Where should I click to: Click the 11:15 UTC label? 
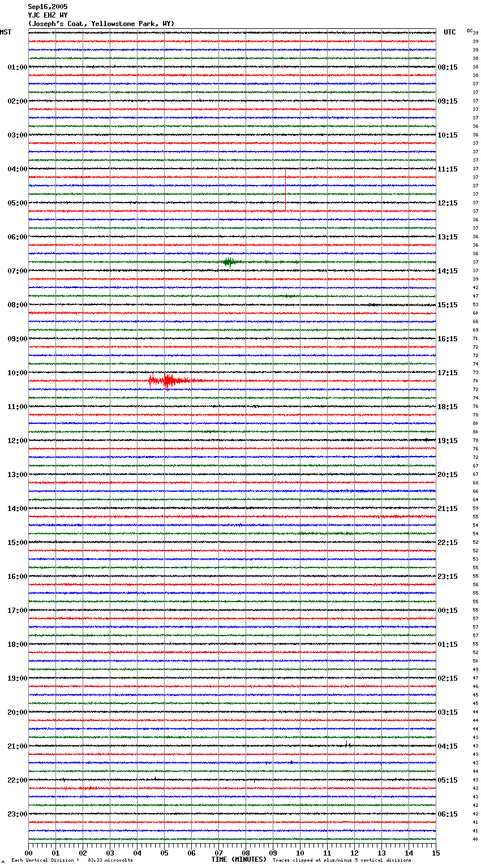(x=448, y=169)
